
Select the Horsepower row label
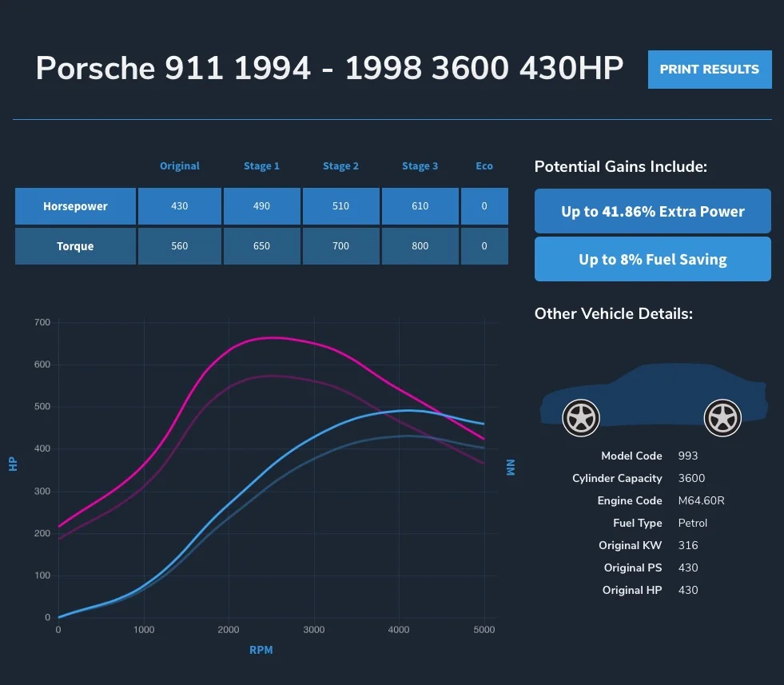coord(75,206)
